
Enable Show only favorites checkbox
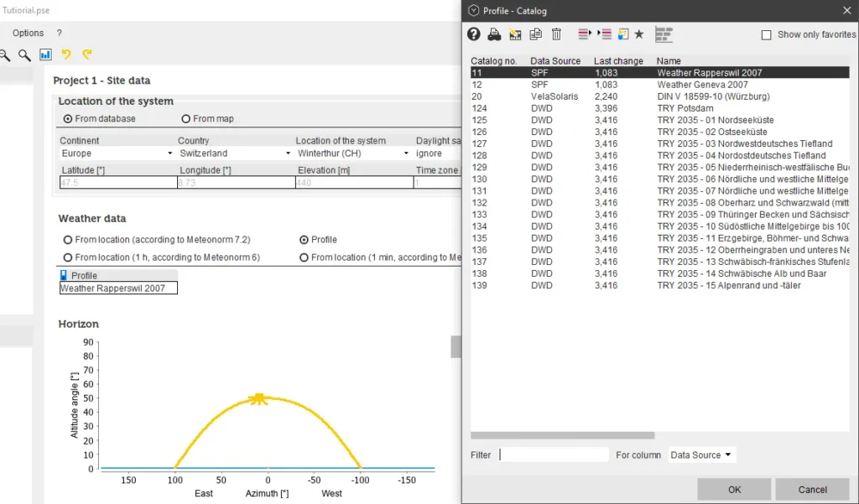[x=766, y=35]
